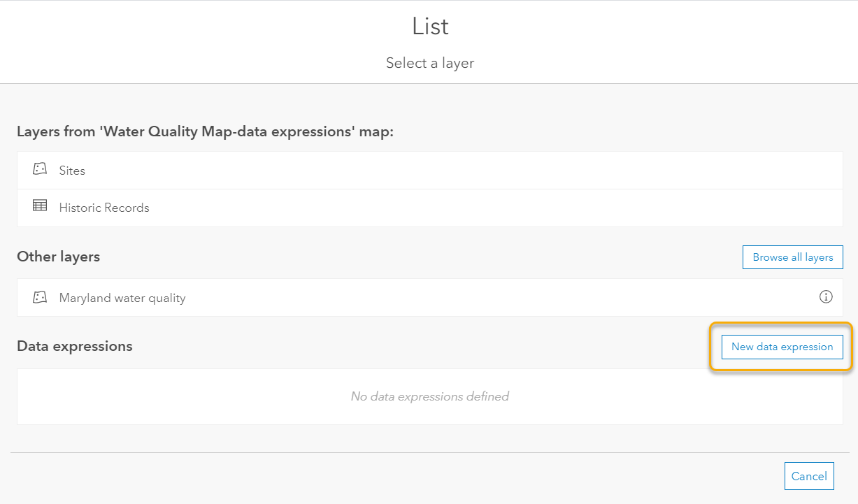The image size is (858, 504).
Task: Cancel the layer selection
Action: click(x=809, y=476)
